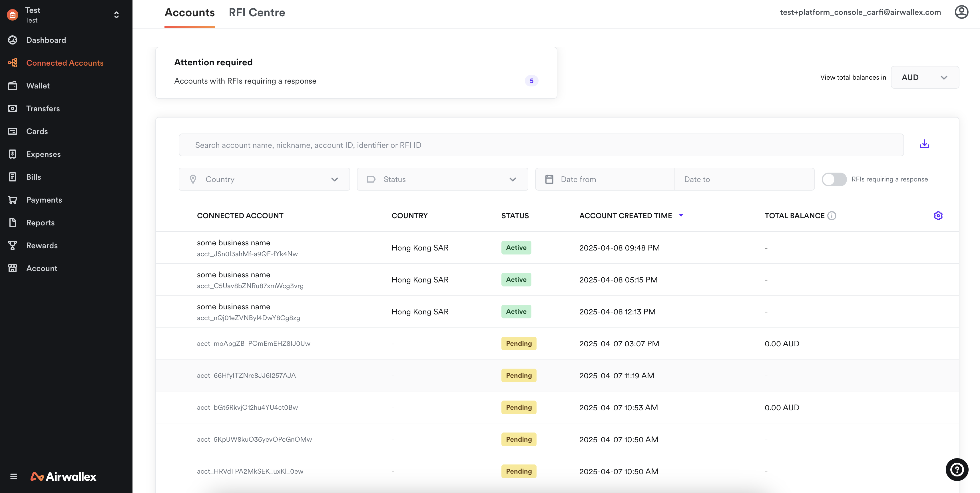980x493 pixels.
Task: Click the download export icon
Action: tap(924, 144)
